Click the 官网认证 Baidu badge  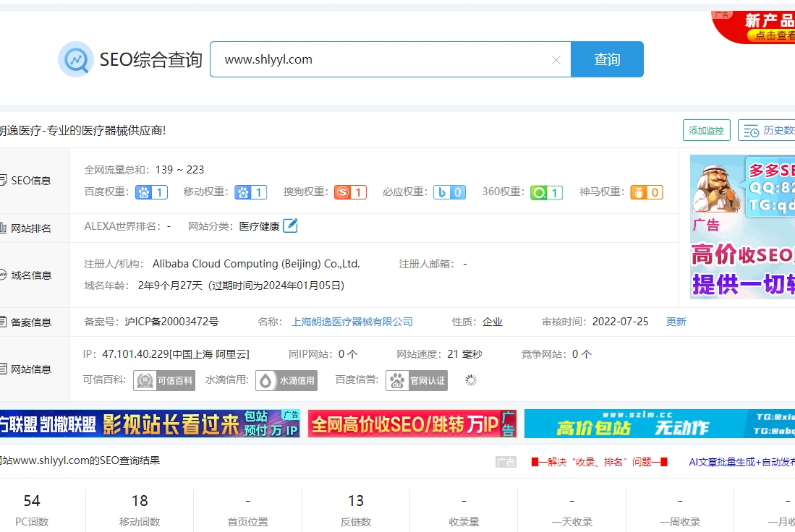(417, 380)
